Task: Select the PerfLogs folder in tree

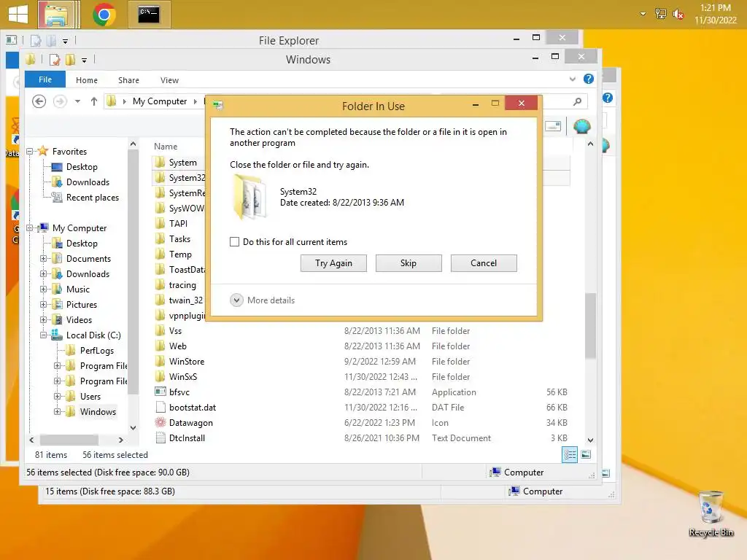Action: (x=97, y=351)
